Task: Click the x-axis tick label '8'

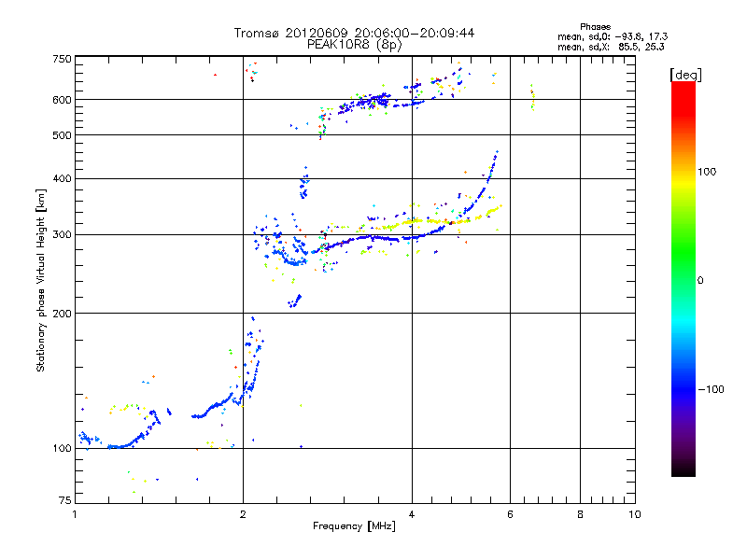Action: pos(580,514)
